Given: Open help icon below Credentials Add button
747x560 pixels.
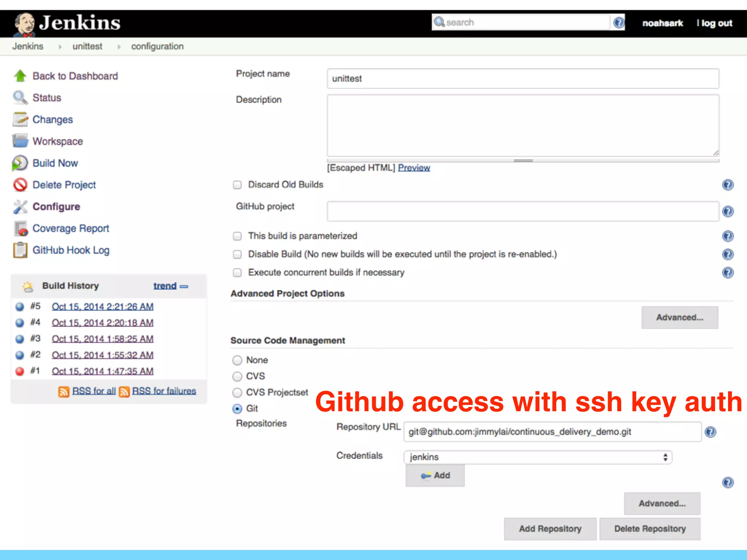Looking at the screenshot, I should tap(728, 483).
